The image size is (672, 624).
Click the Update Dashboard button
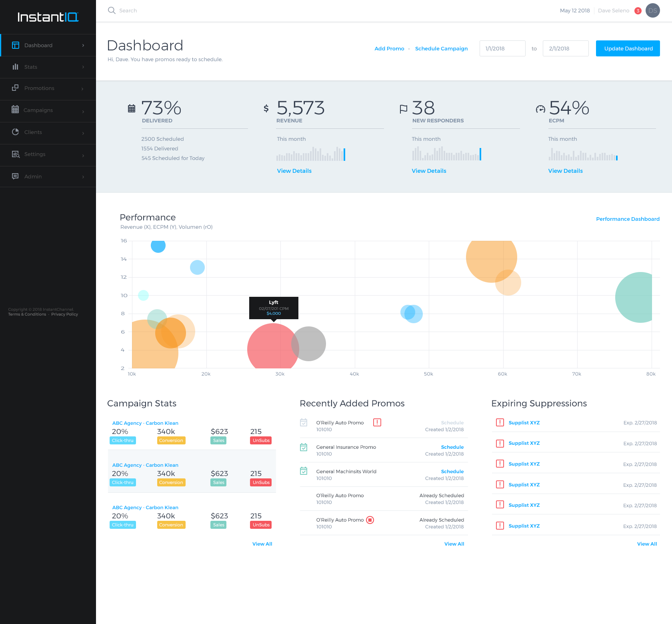(x=628, y=48)
